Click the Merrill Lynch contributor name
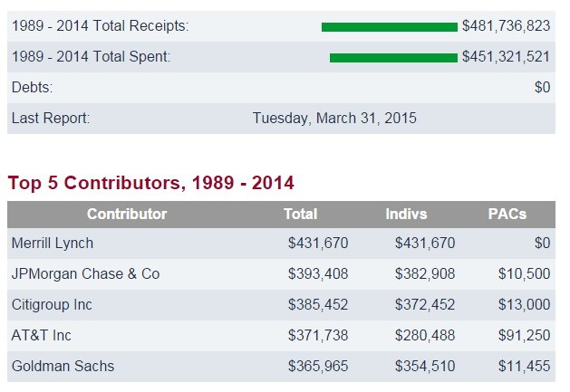 52,244
